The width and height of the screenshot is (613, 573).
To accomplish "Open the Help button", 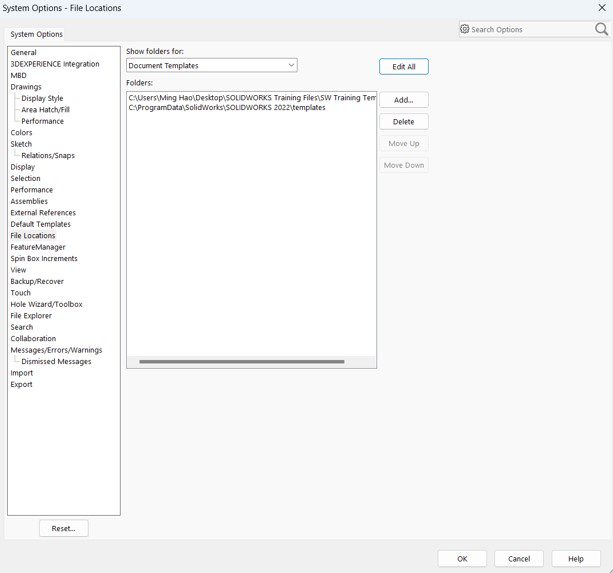I will [x=576, y=559].
